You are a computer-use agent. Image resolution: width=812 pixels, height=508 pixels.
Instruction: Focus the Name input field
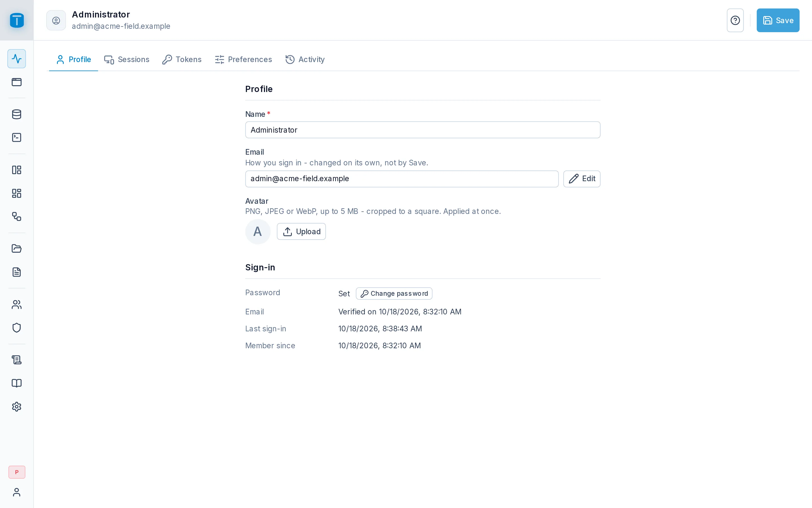click(x=422, y=130)
